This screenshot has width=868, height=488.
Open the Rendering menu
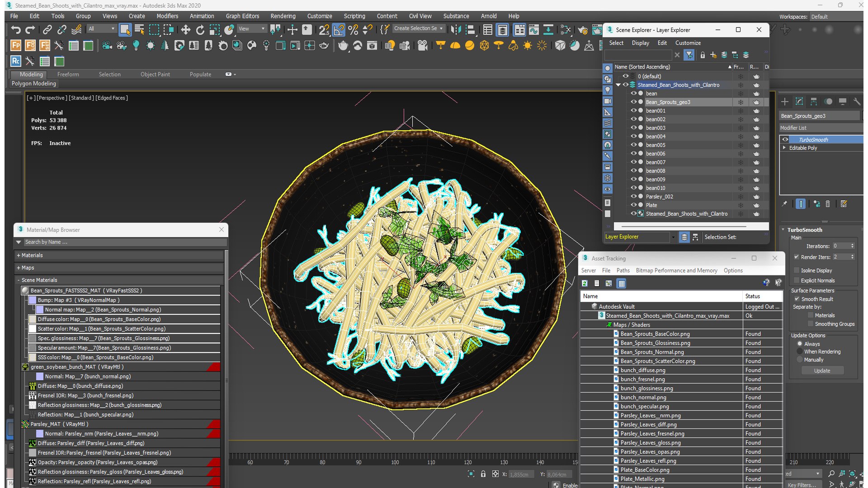[x=283, y=16]
